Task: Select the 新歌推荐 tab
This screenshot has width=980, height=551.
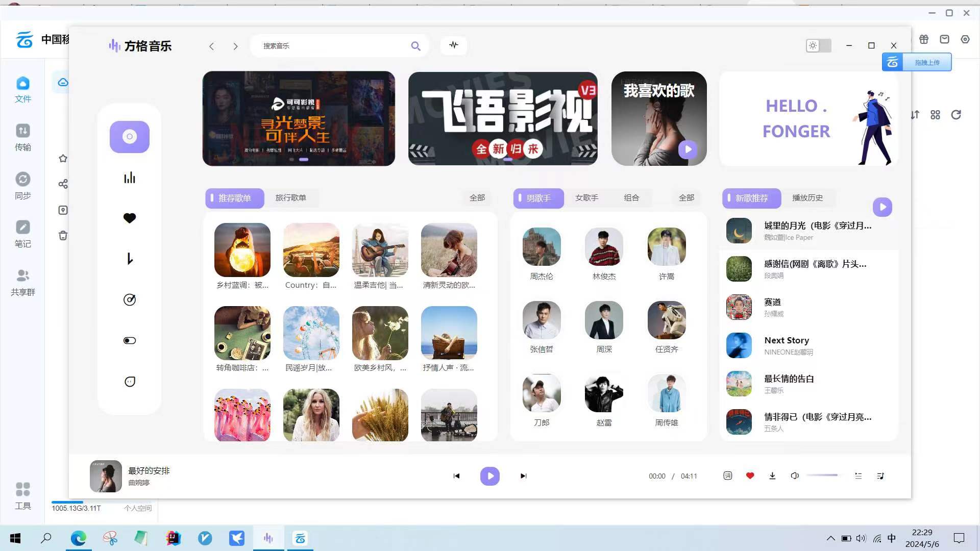Action: [x=751, y=198]
